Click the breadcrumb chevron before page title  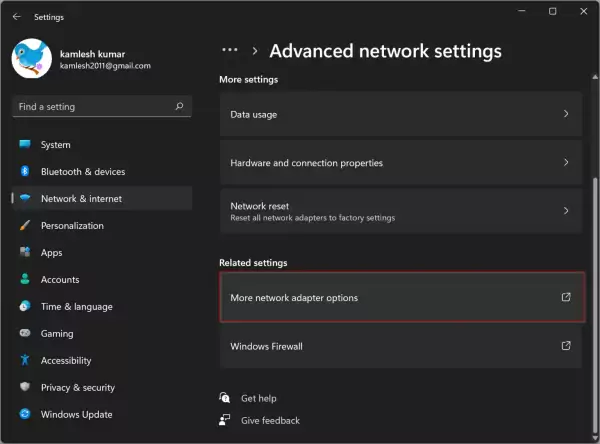tap(255, 51)
